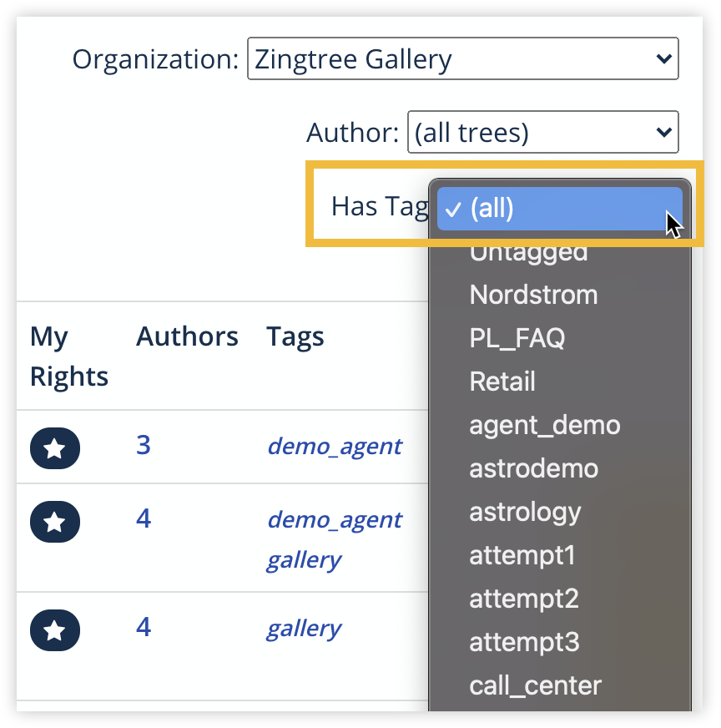The height and width of the screenshot is (728, 721).
Task: Select the Nordstrom tag from the list
Action: click(534, 295)
